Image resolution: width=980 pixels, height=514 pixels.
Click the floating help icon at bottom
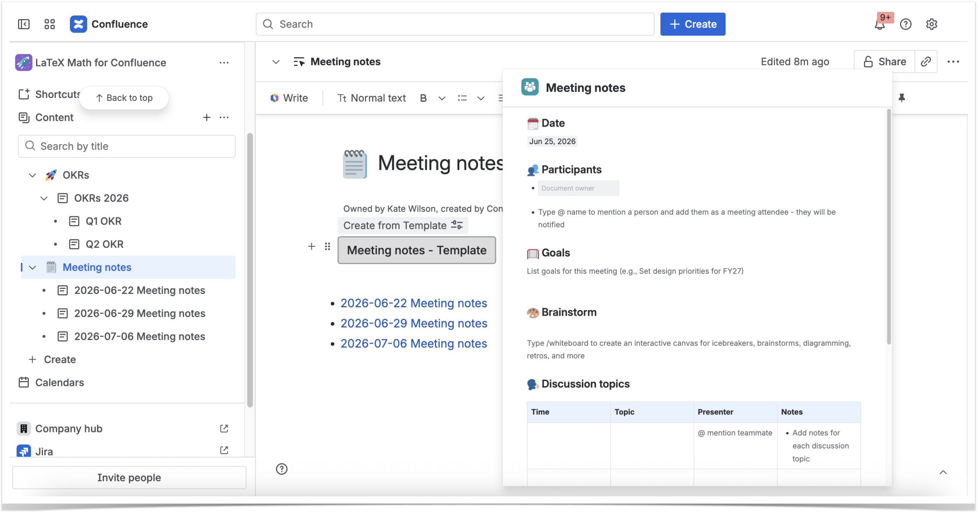click(x=282, y=469)
